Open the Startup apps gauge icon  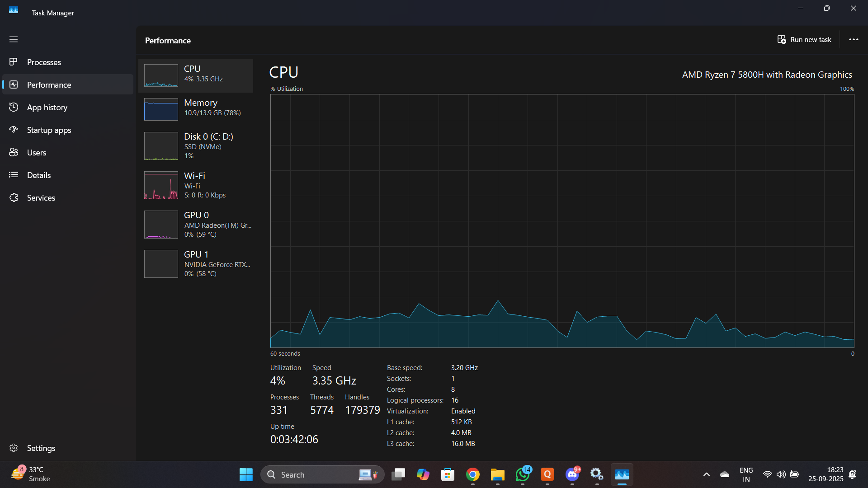[14, 130]
